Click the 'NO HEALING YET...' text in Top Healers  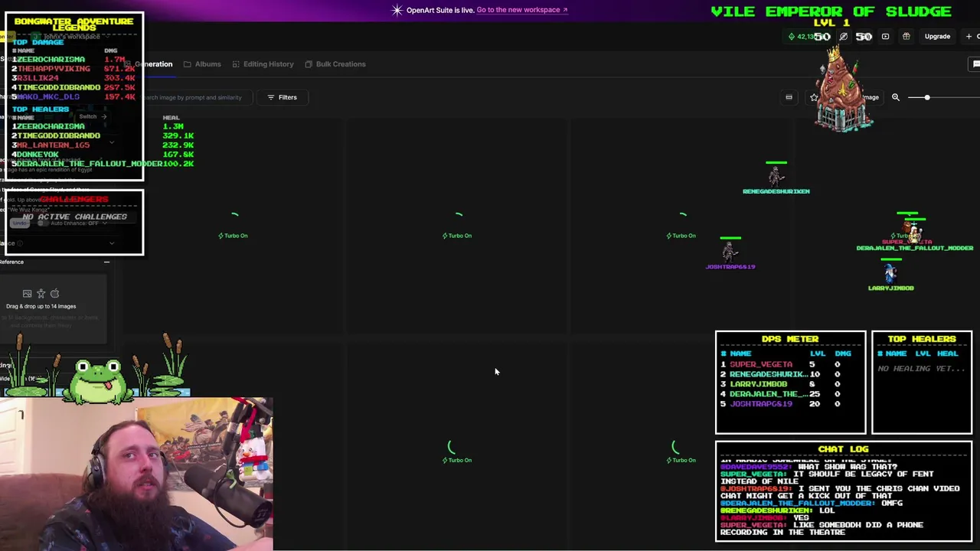(921, 369)
